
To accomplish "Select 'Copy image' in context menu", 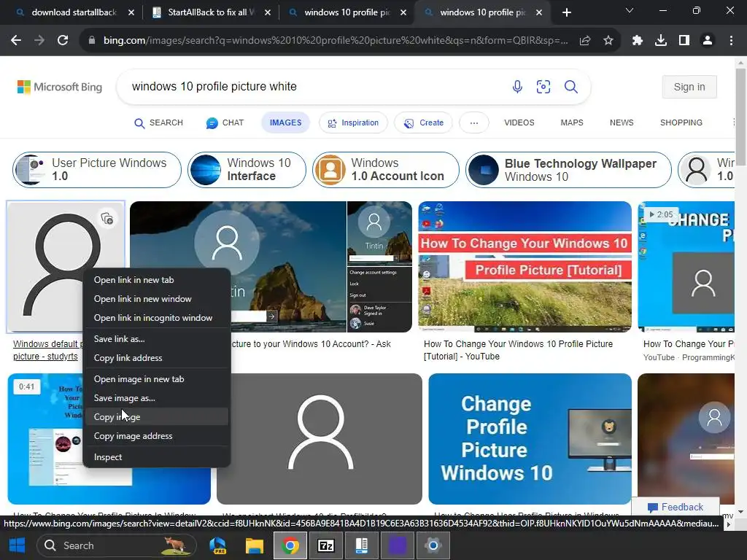I will (x=156, y=416).
